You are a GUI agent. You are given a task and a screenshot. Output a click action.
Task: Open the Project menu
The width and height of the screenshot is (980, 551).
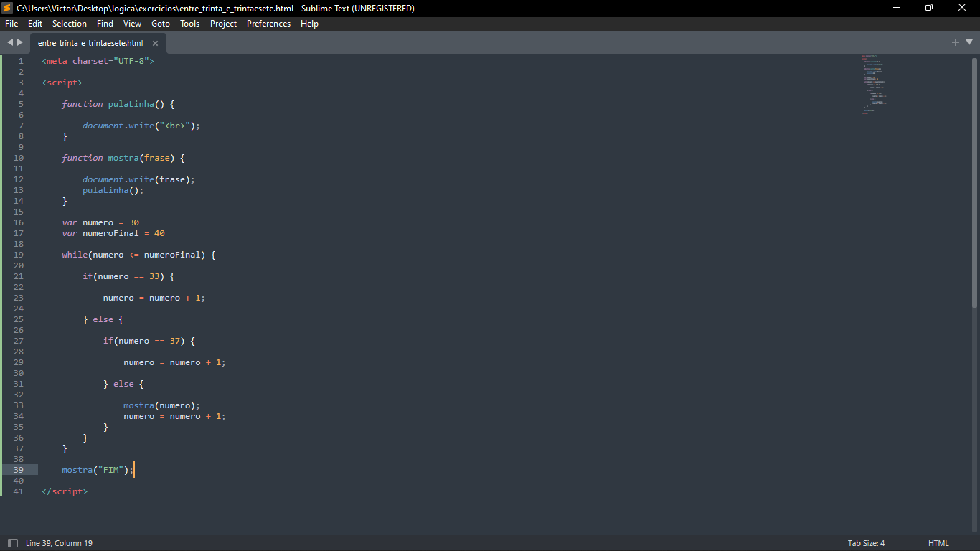pyautogui.click(x=223, y=24)
